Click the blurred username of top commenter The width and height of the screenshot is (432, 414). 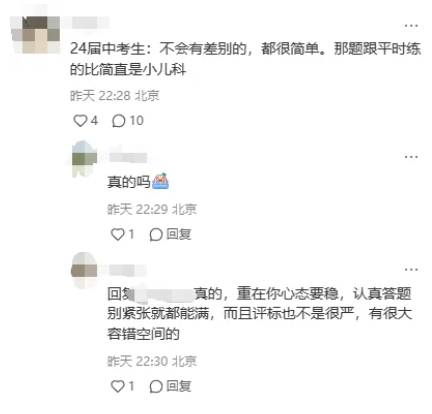click(89, 23)
